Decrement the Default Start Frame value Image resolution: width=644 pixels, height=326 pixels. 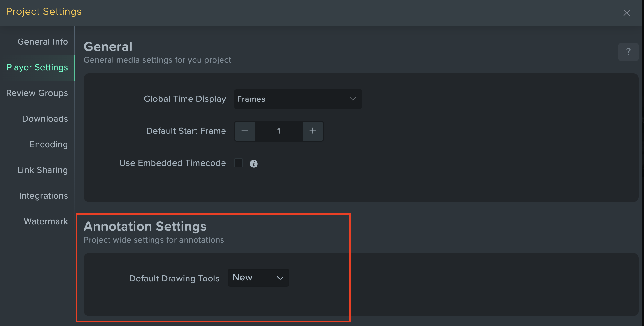click(x=245, y=131)
